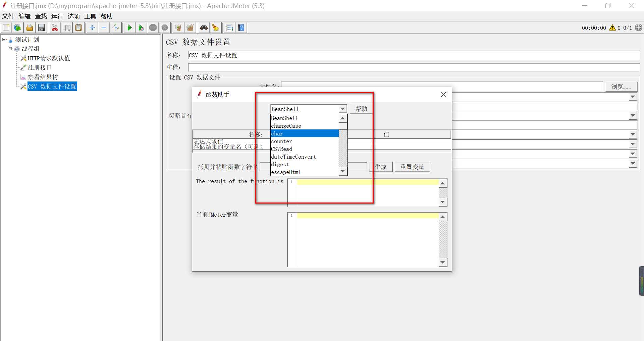Open the 文件 menu
Image resolution: width=644 pixels, height=341 pixels.
(8, 16)
